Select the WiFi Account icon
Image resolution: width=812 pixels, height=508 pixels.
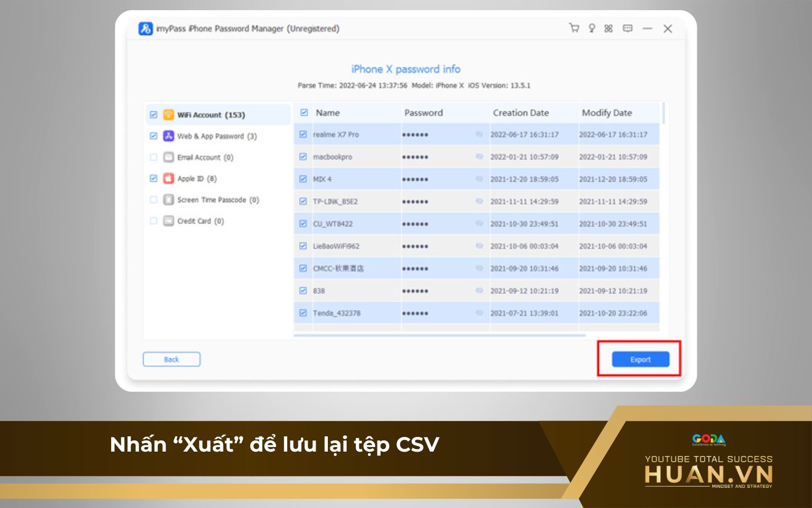coord(168,115)
